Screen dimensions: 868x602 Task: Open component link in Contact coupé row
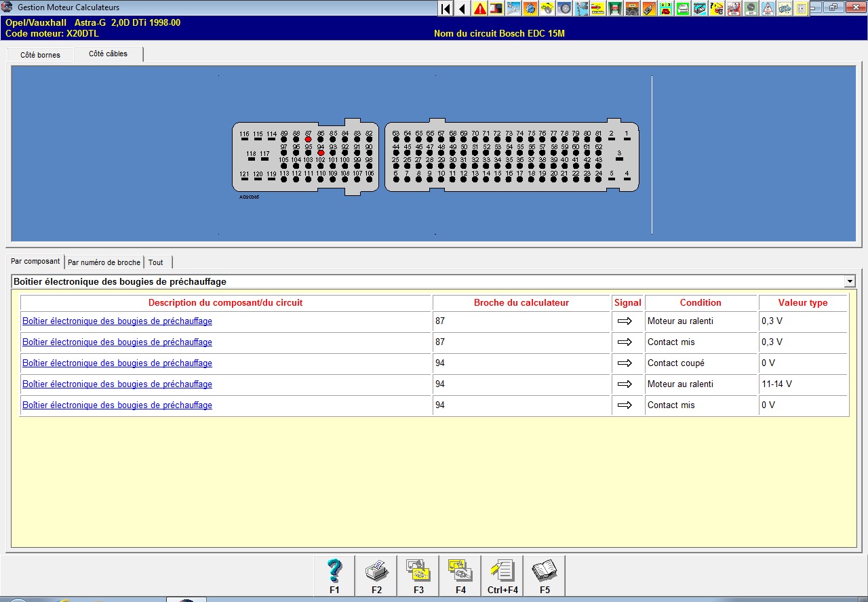[x=117, y=363]
